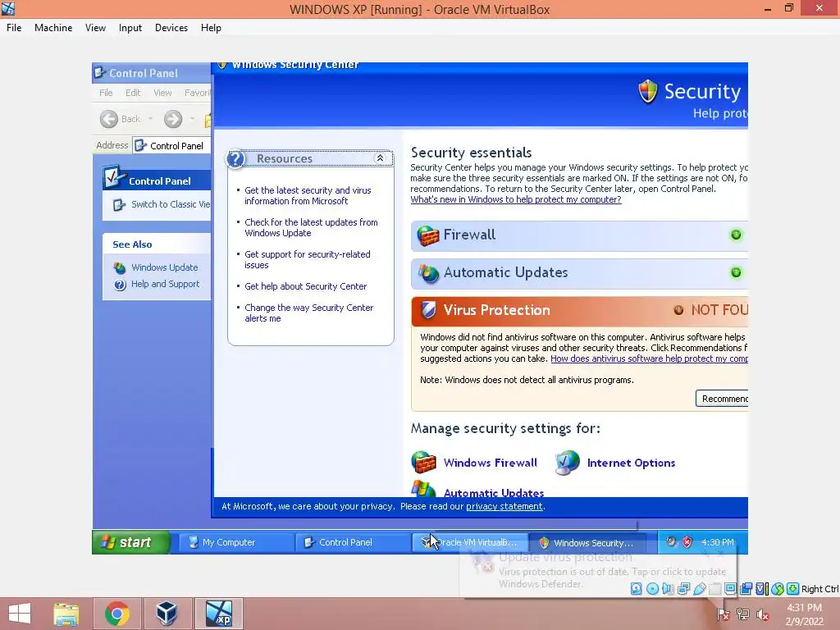This screenshot has width=840, height=630.
Task: Expand the Automatic Updates section header
Action: 579,272
